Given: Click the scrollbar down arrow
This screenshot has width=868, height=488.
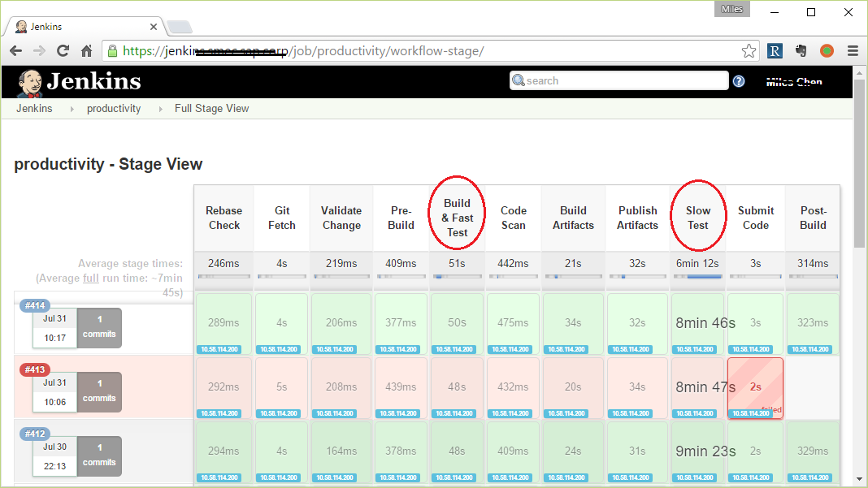Looking at the screenshot, I should tap(859, 479).
